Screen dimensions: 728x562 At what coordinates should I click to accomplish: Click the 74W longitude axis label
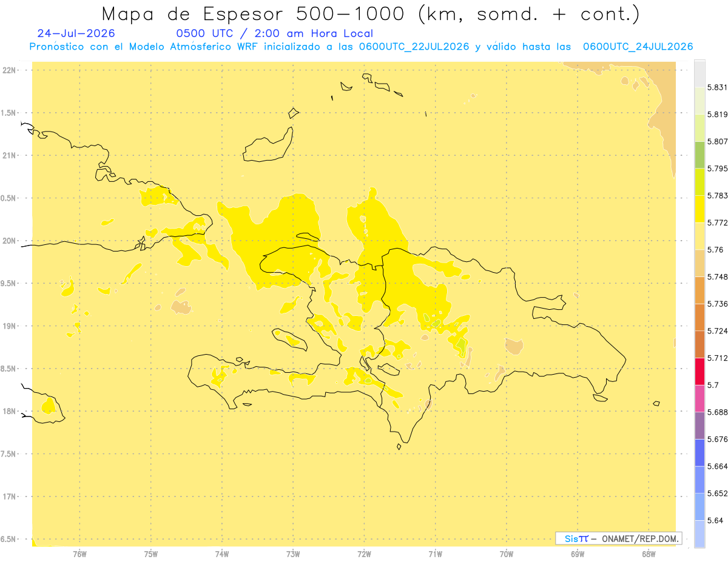pyautogui.click(x=222, y=555)
